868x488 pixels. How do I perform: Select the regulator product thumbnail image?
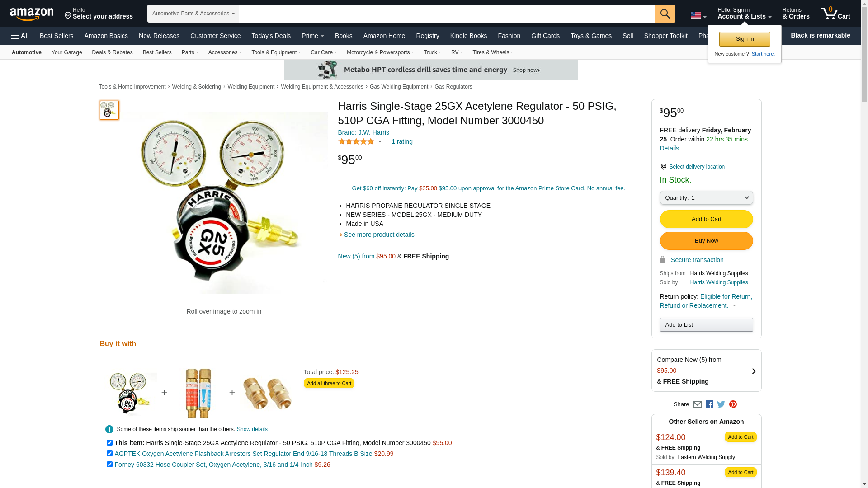point(109,110)
